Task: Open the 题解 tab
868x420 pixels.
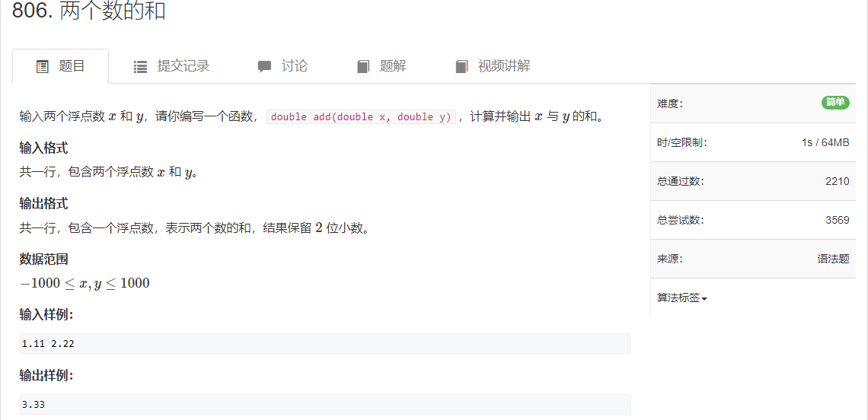Action: click(381, 66)
